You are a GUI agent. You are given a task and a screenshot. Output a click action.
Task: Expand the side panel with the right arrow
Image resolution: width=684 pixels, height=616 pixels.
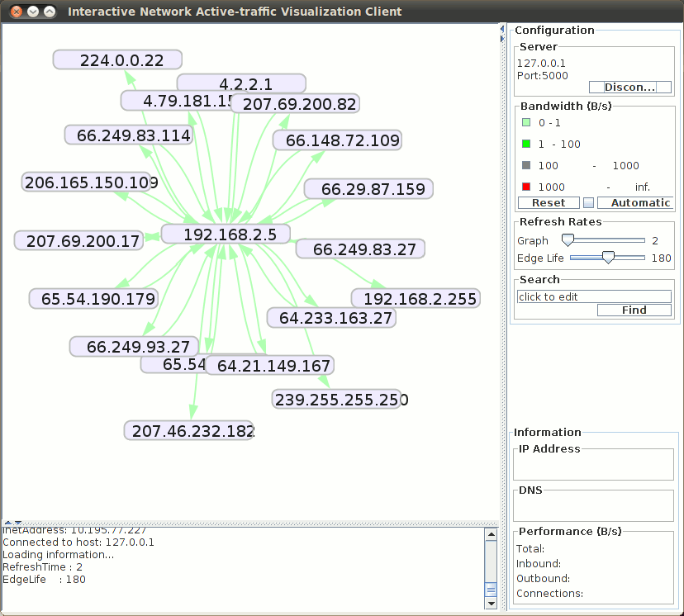click(502, 38)
